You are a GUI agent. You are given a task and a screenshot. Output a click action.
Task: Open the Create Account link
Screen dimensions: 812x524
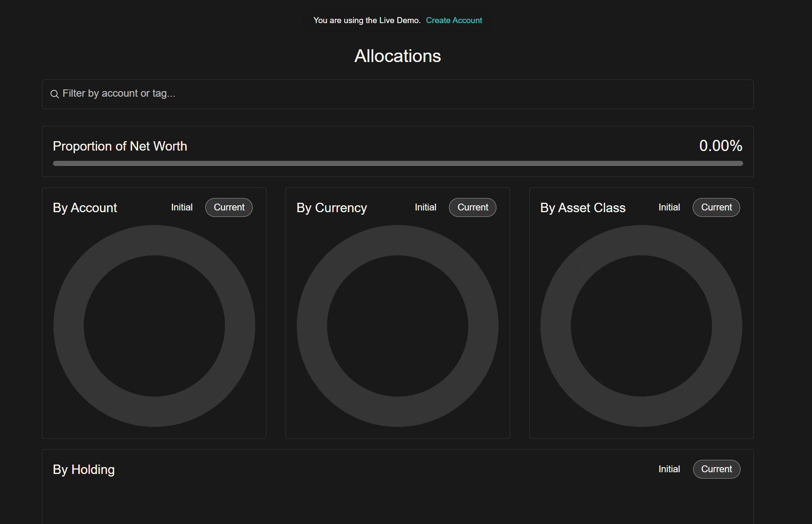[454, 20]
